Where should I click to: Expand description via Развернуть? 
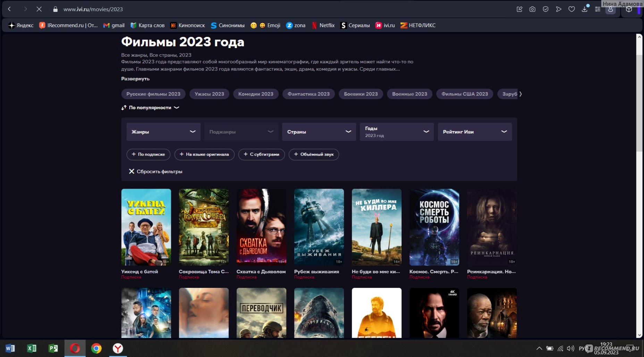click(x=135, y=79)
